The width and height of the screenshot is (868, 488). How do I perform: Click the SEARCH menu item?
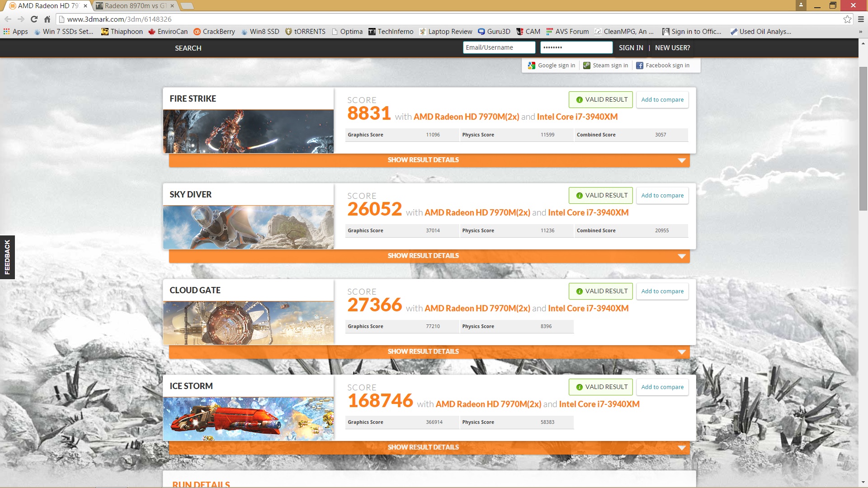[188, 48]
